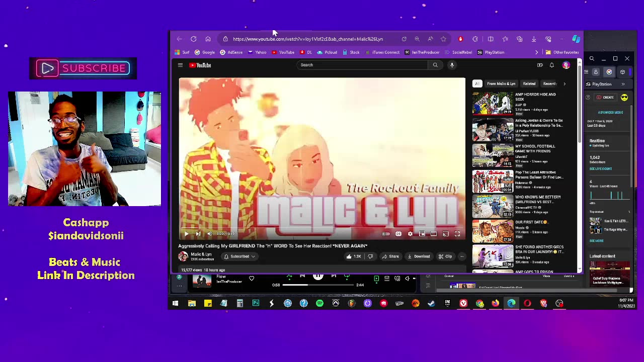Expand PlayStation side panel chevron
The height and width of the screenshot is (362, 644).
pyautogui.click(x=623, y=84)
